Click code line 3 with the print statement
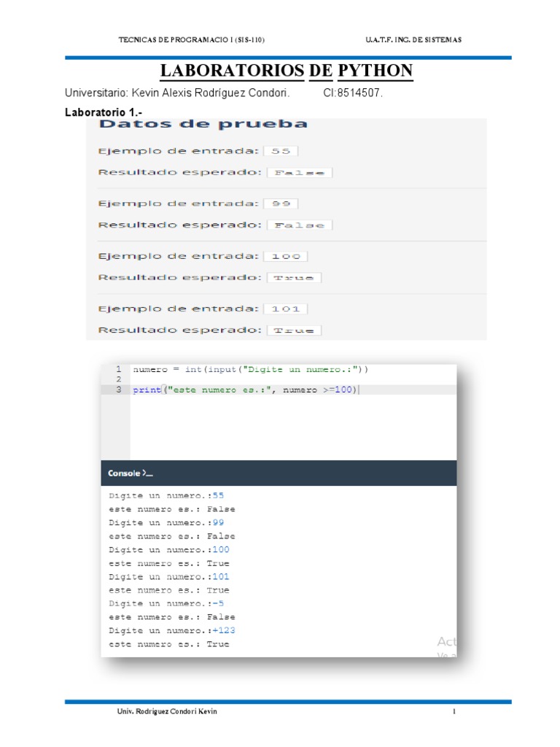Image resolution: width=560 pixels, height=747 pixels. tap(246, 390)
